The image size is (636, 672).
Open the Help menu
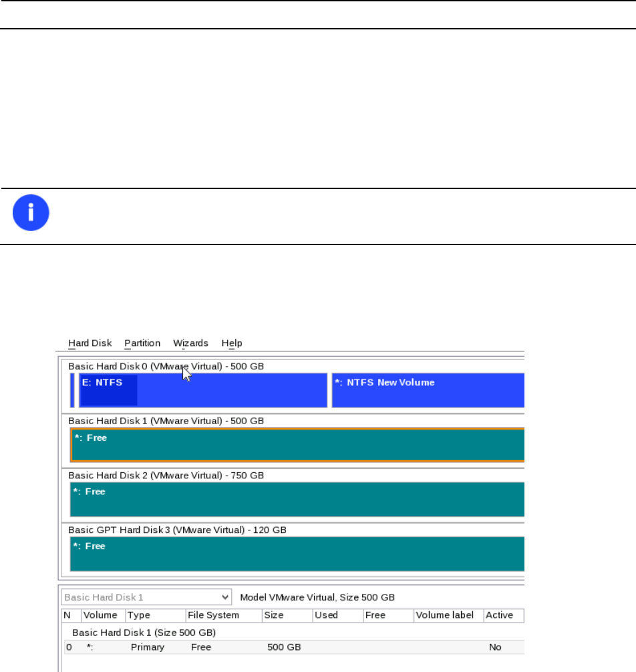(232, 343)
